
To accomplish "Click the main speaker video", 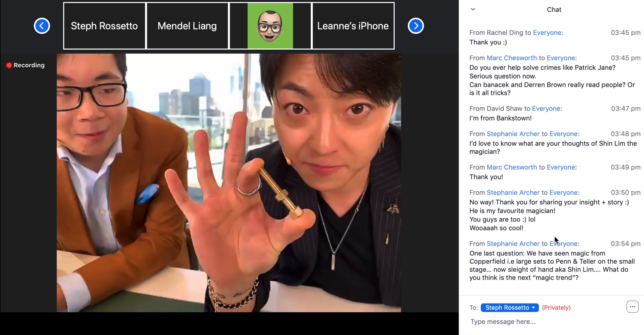I will pyautogui.click(x=229, y=183).
